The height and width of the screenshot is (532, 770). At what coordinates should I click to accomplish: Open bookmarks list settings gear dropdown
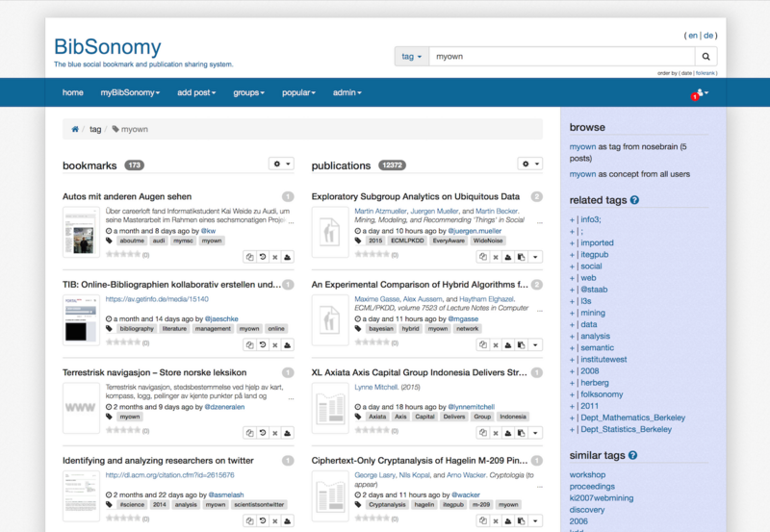[281, 165]
